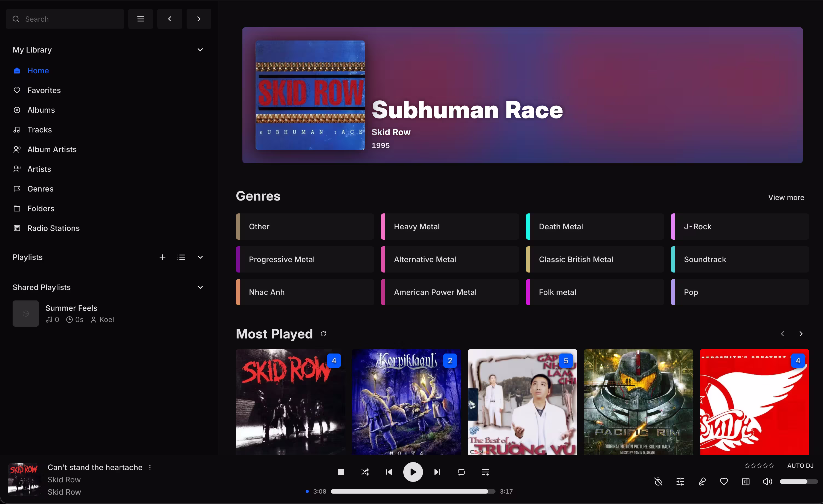Click the Can't stand the heartache track title
This screenshot has height=504, width=823.
[95, 467]
